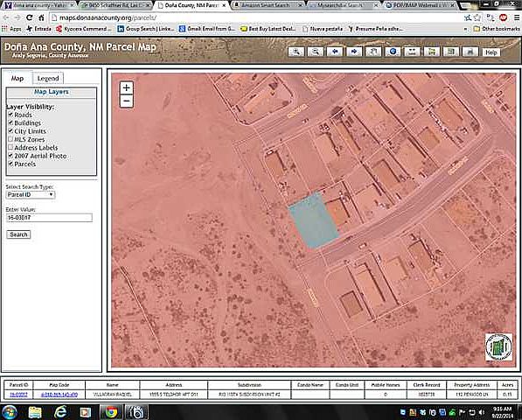Screen dimensions: 522x420
Task: Select the blue identify info tool
Action: [393, 52]
